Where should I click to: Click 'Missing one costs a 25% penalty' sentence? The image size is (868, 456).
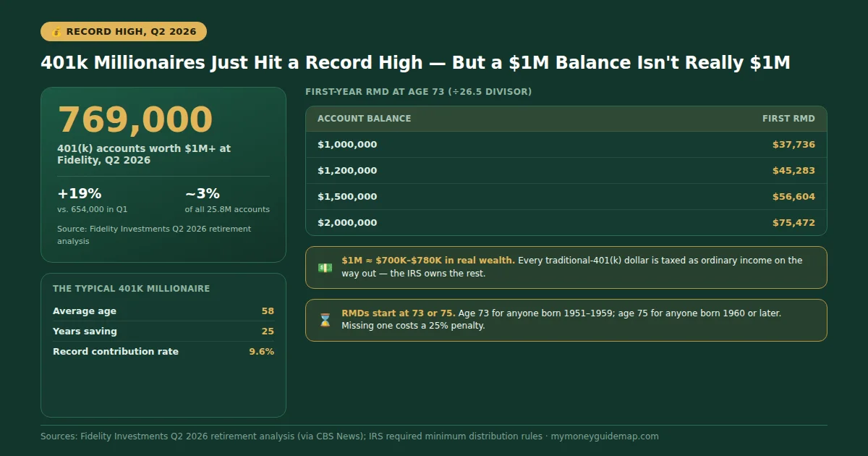click(x=413, y=326)
